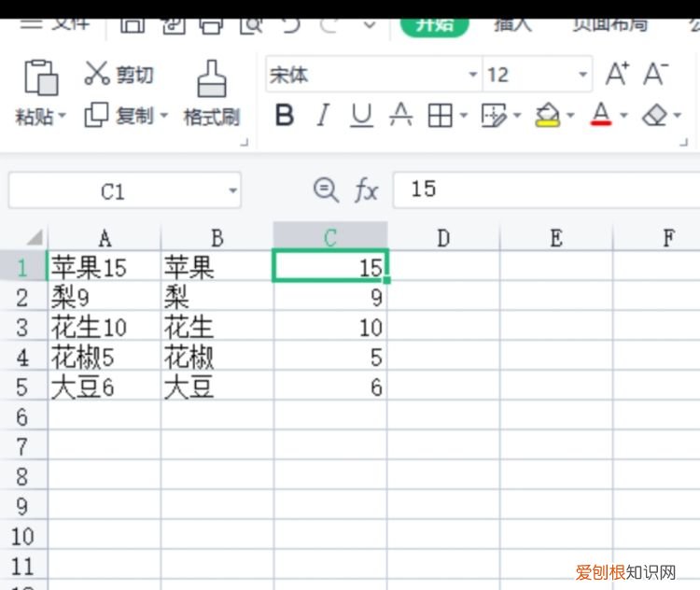Image resolution: width=700 pixels, height=590 pixels.
Task: Open the Paste options arrow
Action: [x=63, y=116]
